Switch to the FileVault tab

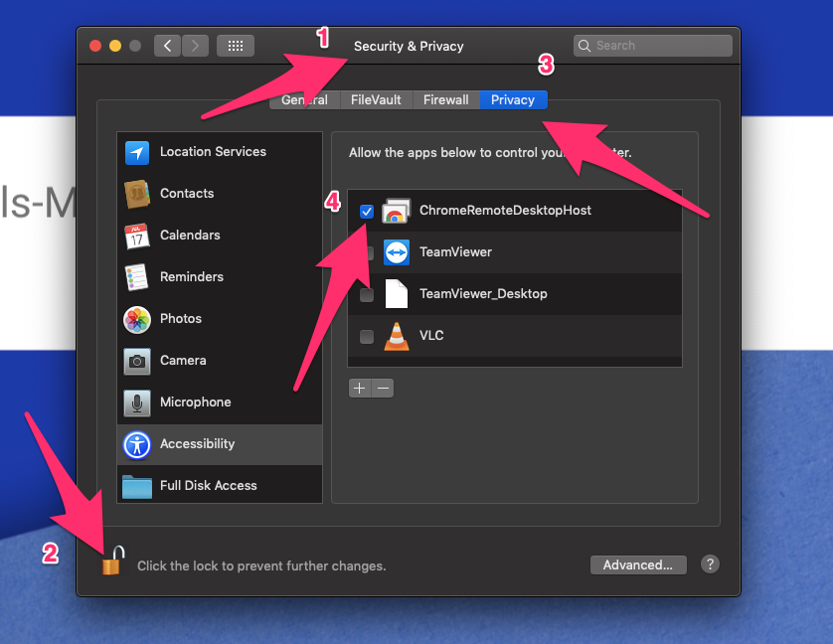pos(376,100)
